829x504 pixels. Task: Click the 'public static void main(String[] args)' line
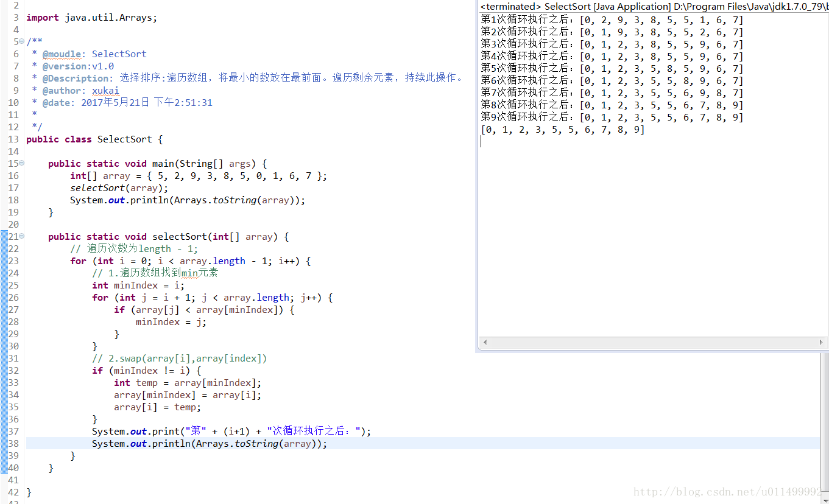pyautogui.click(x=158, y=164)
